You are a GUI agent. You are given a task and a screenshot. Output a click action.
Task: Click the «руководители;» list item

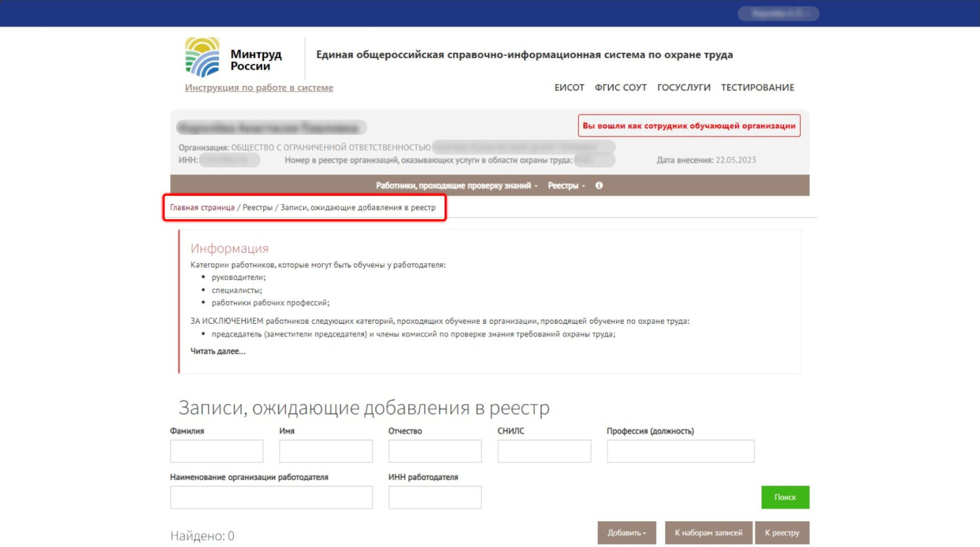point(239,278)
